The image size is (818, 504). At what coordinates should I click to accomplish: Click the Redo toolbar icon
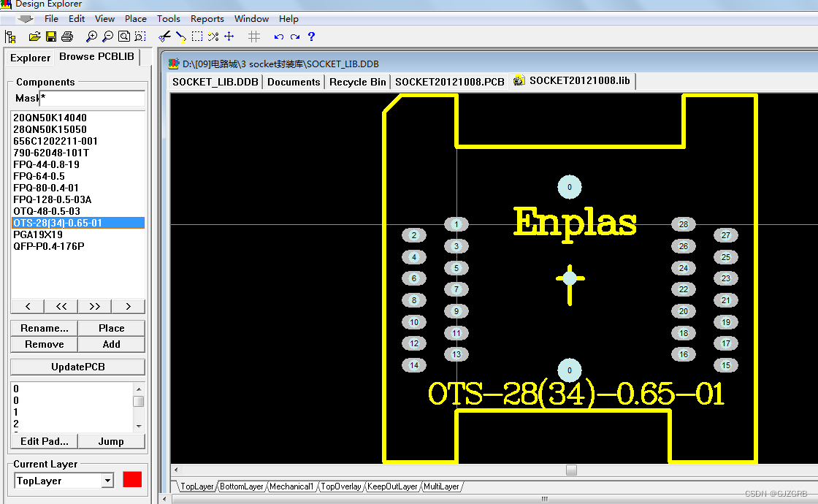coord(295,37)
